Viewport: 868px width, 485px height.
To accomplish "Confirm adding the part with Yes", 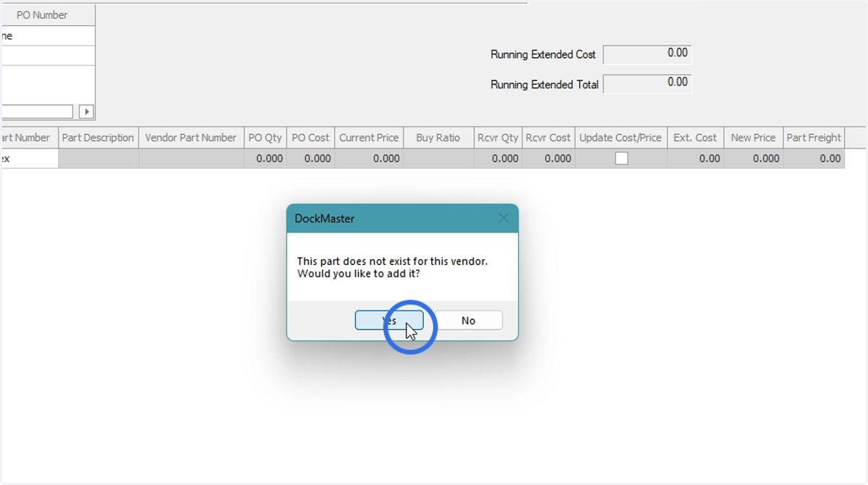I will tap(389, 320).
